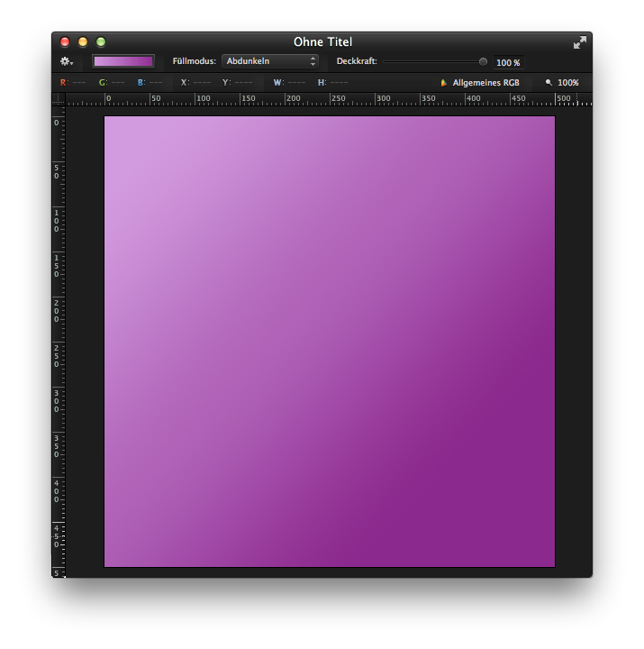Screen dimensions: 644x649
Task: Click the red R channel readout
Action: [72, 83]
